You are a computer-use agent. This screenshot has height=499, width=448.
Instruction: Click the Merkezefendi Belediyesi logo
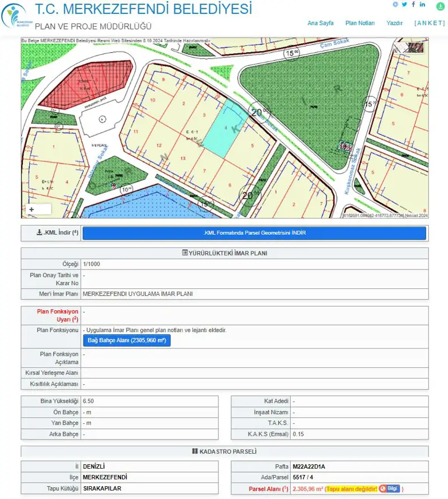point(16,15)
